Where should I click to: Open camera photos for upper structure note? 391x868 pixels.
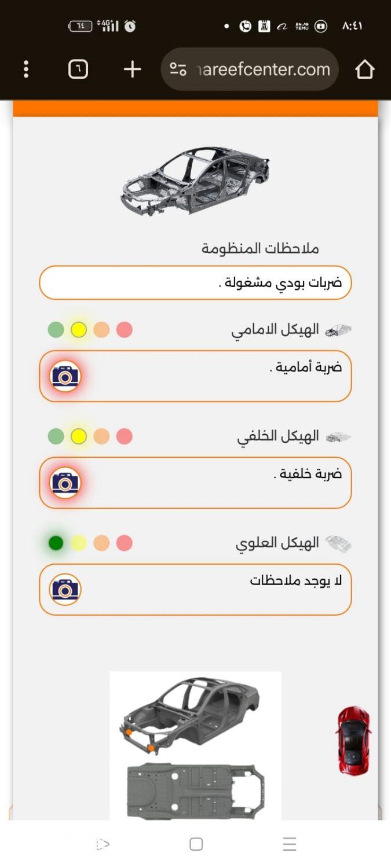click(x=65, y=590)
